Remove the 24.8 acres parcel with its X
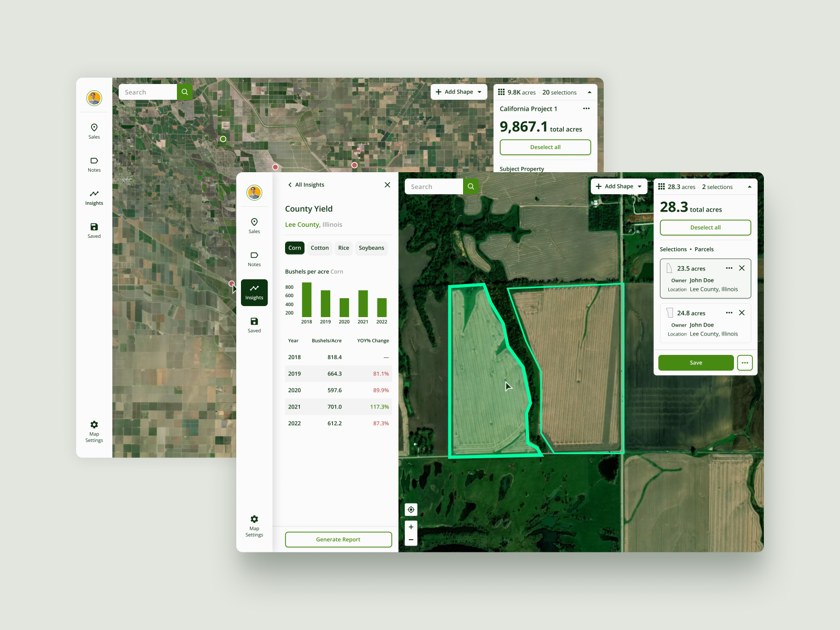The height and width of the screenshot is (630, 840). point(742,312)
